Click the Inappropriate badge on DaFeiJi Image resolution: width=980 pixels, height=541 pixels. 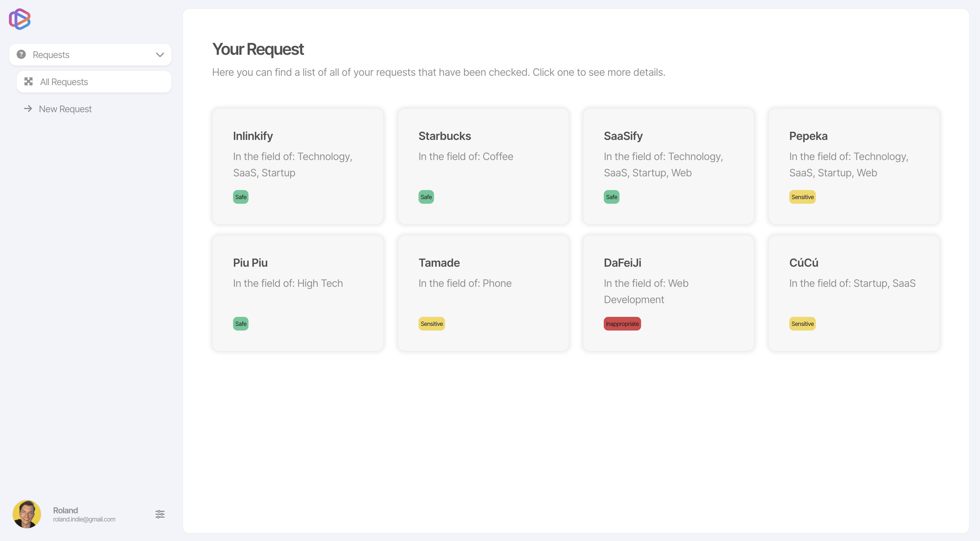(x=622, y=324)
